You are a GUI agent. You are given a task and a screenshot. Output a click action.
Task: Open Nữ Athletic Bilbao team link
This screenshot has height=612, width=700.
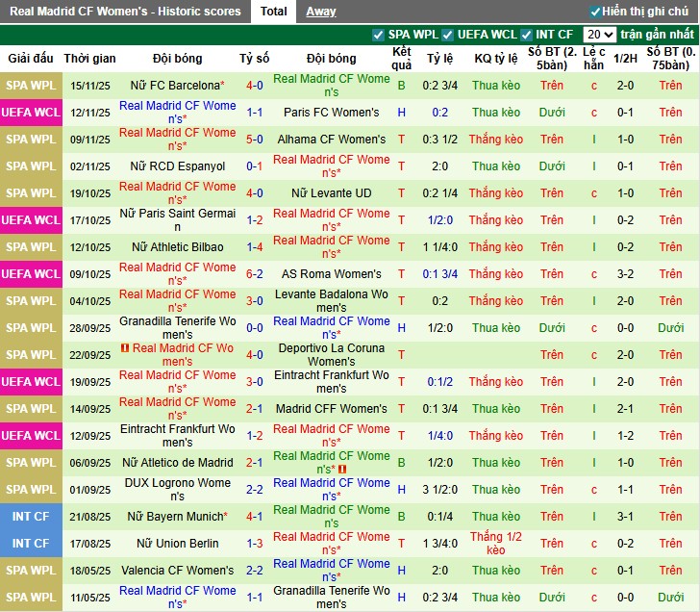click(177, 247)
